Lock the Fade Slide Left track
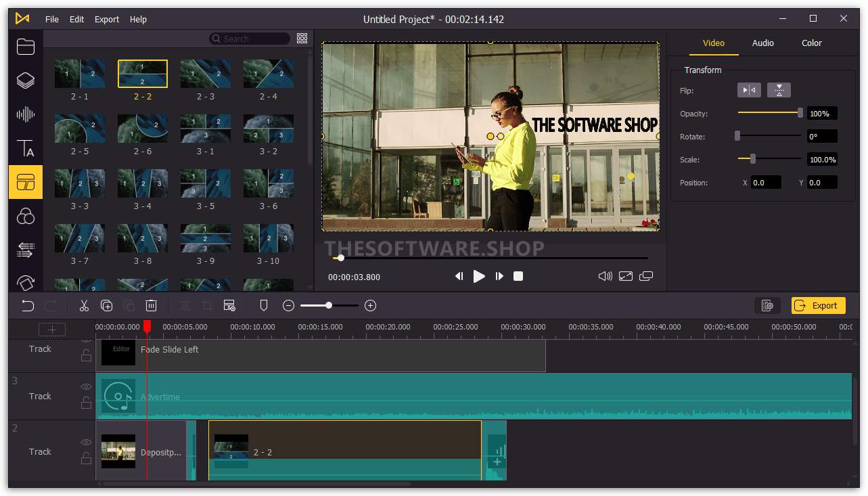This screenshot has height=496, width=868. pyautogui.click(x=86, y=355)
